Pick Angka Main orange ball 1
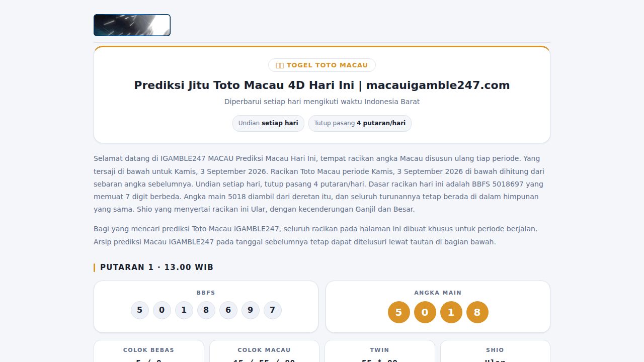644x362 pixels. pos(451,312)
